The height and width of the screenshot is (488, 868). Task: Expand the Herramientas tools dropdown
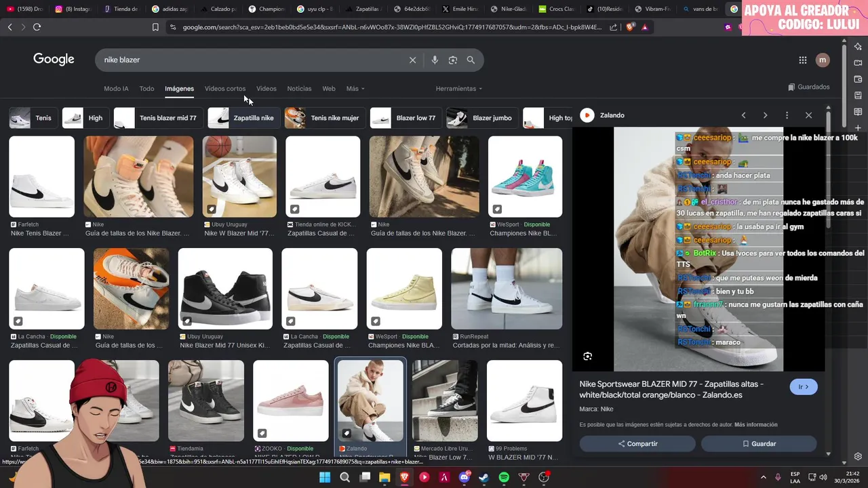tap(459, 89)
